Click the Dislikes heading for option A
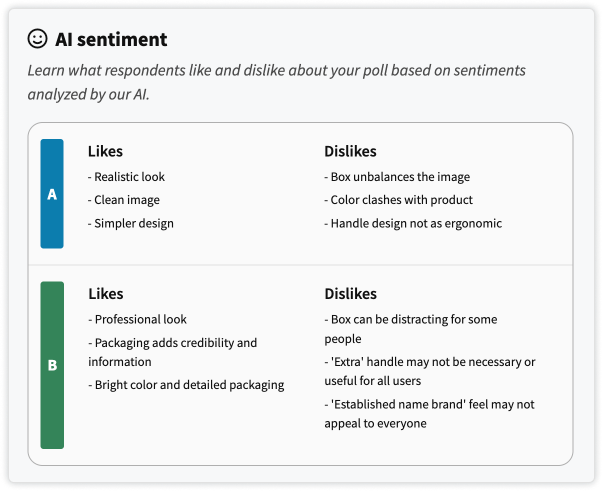Image resolution: width=603 pixels, height=491 pixels. click(350, 152)
